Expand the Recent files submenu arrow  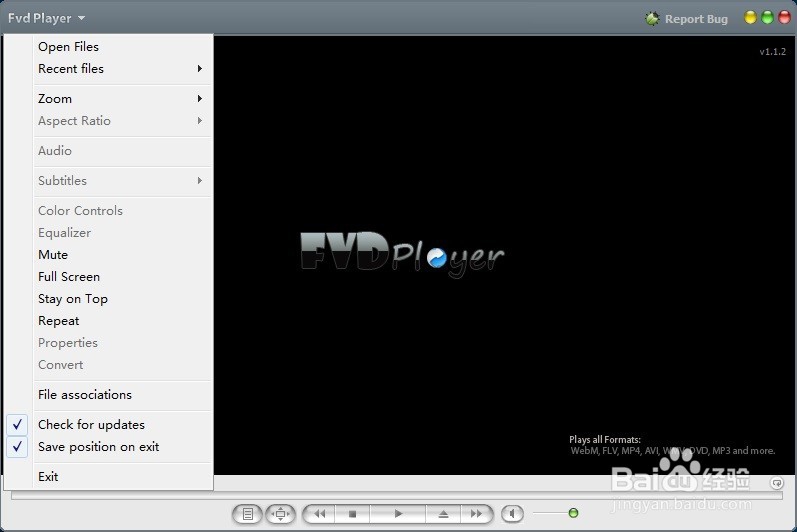pyautogui.click(x=200, y=69)
